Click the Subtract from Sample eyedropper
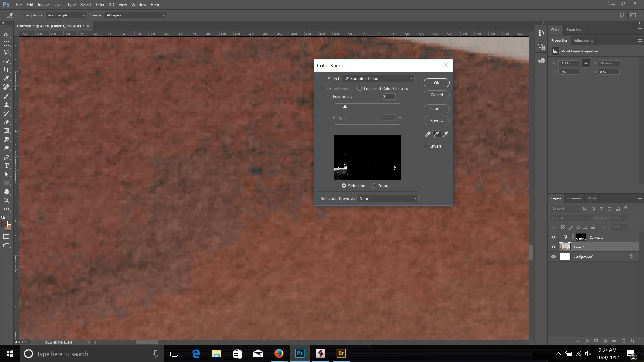 pyautogui.click(x=445, y=134)
